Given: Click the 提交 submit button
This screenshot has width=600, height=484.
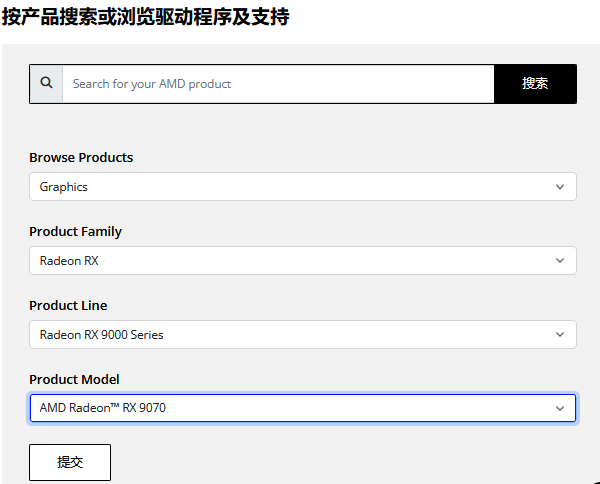Looking at the screenshot, I should pos(70,462).
